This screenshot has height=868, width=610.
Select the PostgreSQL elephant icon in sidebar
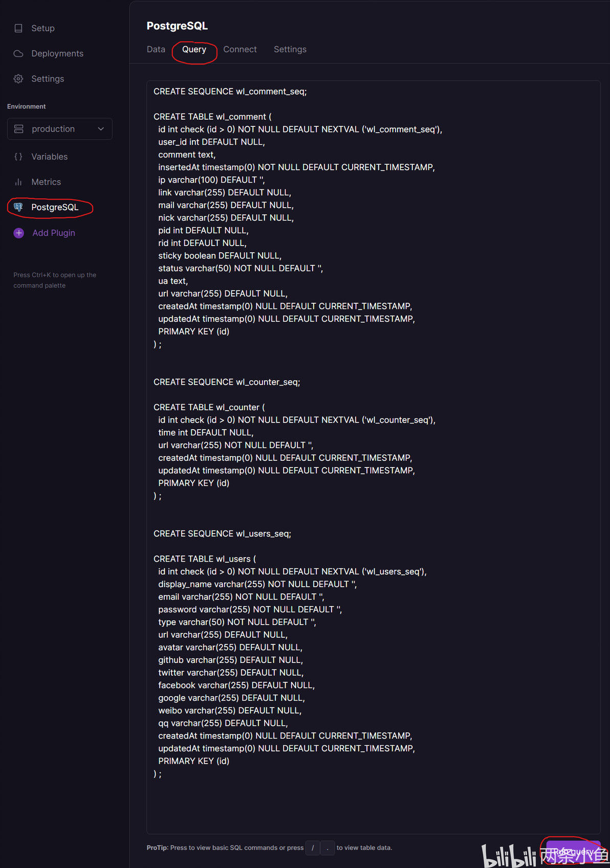[18, 207]
